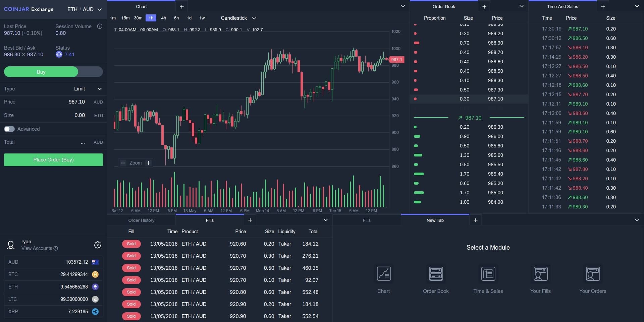Viewport: 644px width, 322px height.
Task: Open the Candlestick chart type dropdown
Action: [x=238, y=18]
